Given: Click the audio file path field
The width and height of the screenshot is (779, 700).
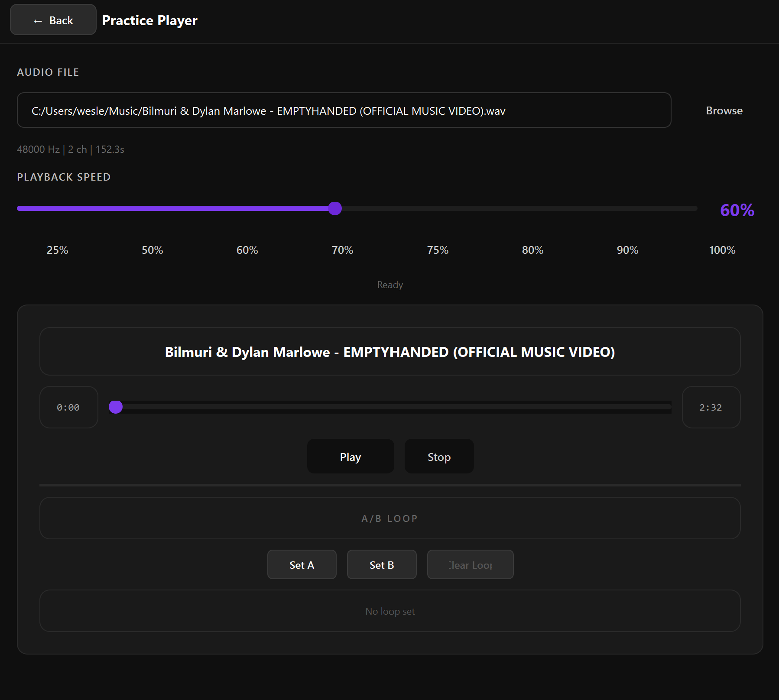Looking at the screenshot, I should pyautogui.click(x=344, y=110).
